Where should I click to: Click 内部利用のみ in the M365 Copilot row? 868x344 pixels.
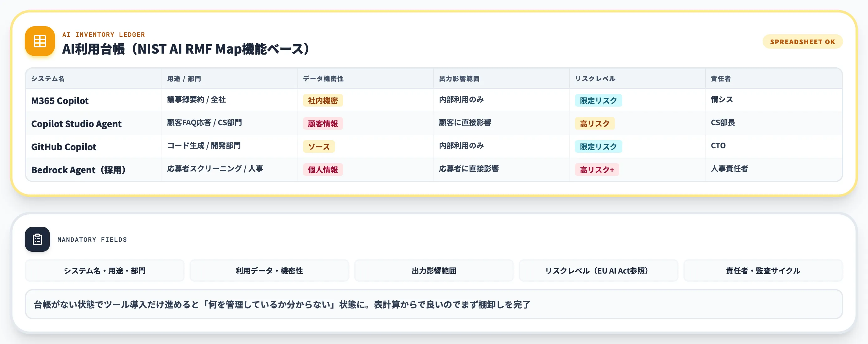(461, 100)
